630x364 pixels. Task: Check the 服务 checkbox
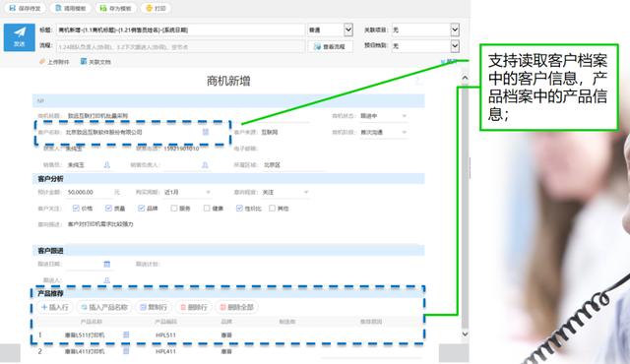click(x=174, y=208)
